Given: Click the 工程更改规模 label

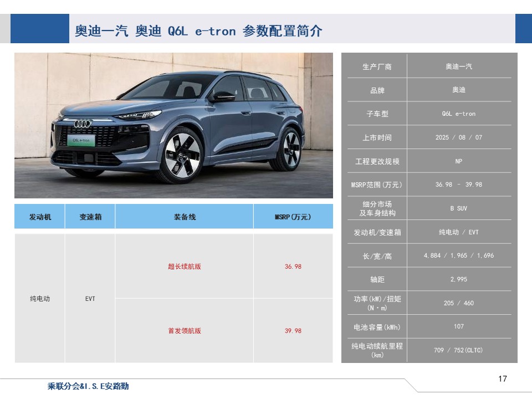Looking at the screenshot, I should (x=377, y=161).
